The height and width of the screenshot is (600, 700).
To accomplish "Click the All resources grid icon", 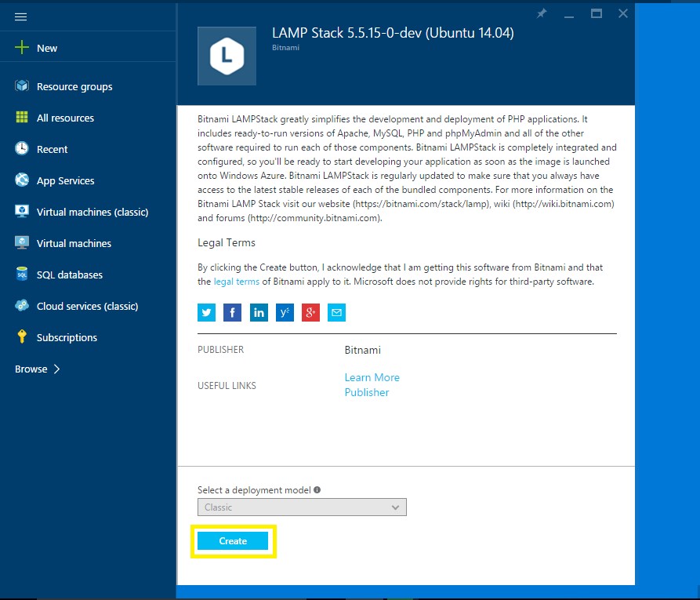I will tap(21, 117).
